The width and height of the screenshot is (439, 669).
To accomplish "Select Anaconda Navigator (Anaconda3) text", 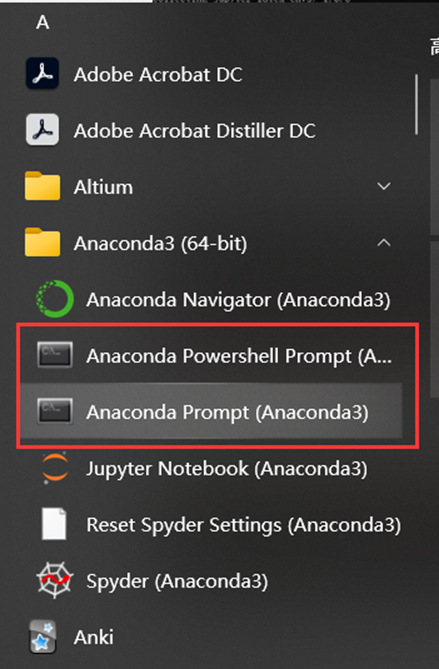I will [238, 300].
